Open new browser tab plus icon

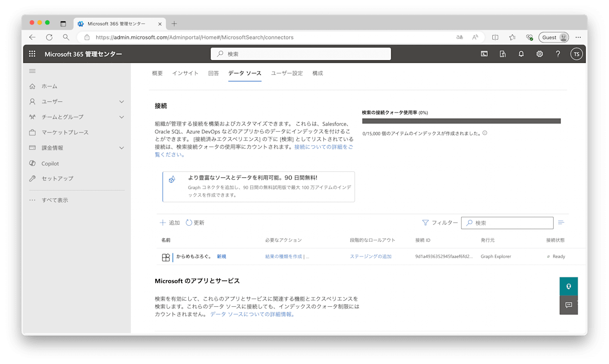[x=174, y=23]
